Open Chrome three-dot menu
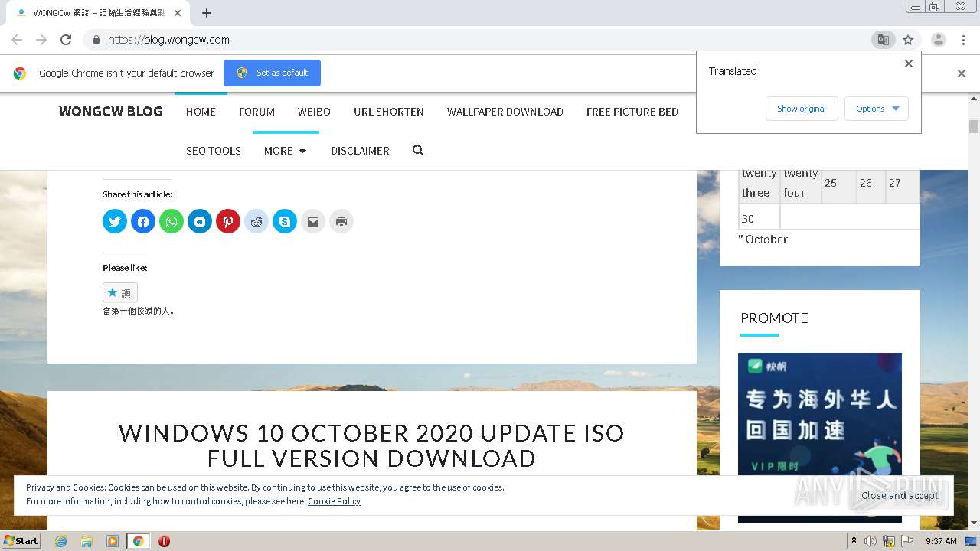This screenshot has width=980, height=551. [x=964, y=40]
